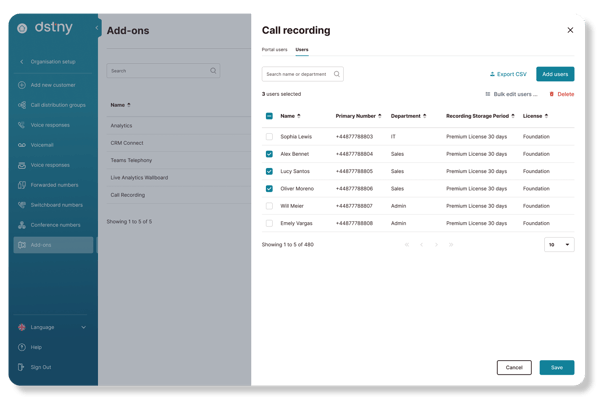Close the Call recording panel
This screenshot has width=600, height=399.
570,30
